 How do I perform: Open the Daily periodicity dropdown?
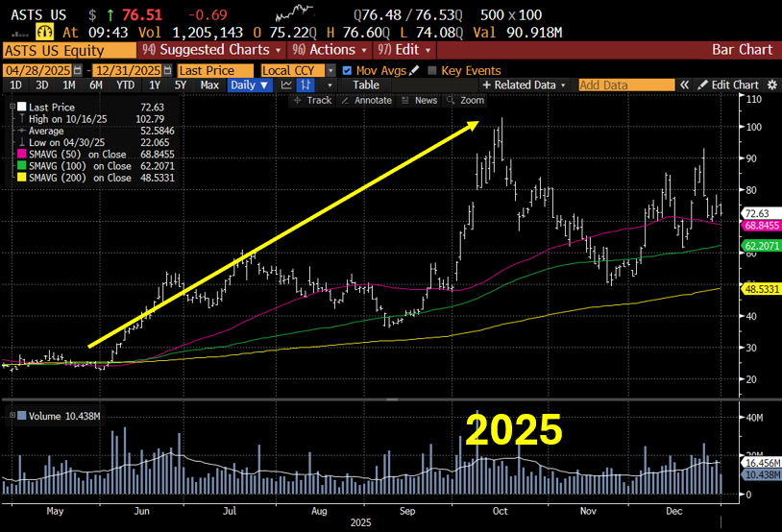click(250, 85)
